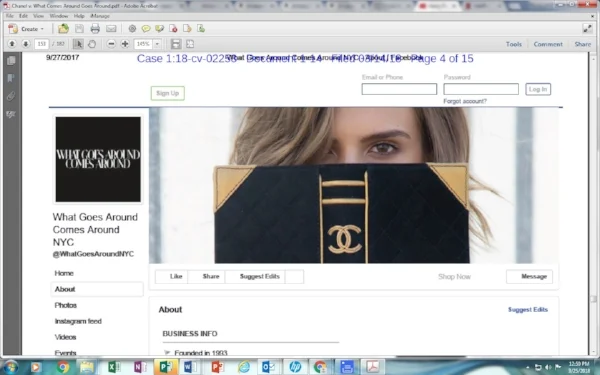The image size is (600, 375).
Task: Open signatures panel in sidebar
Action: [11, 114]
